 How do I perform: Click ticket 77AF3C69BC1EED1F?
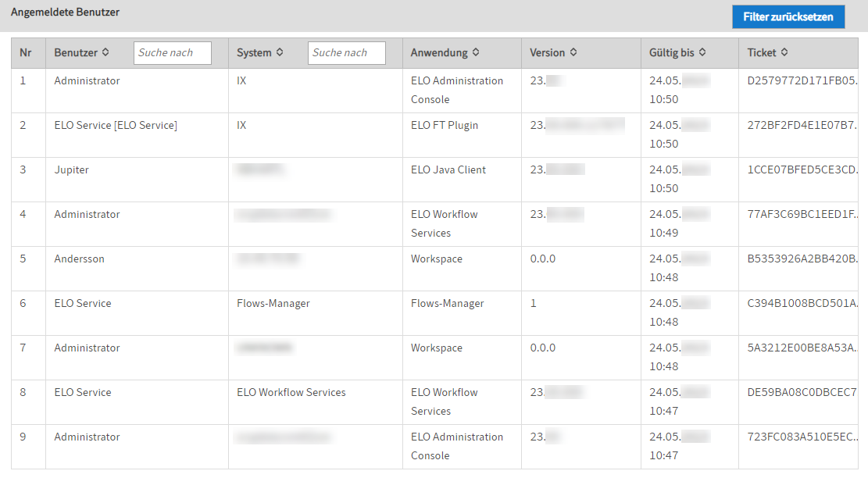[802, 214]
